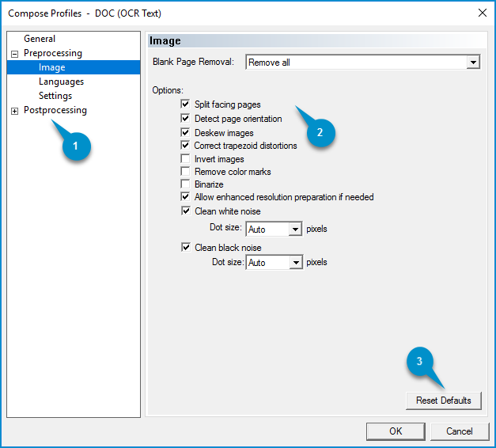Cancel the Compose Profiles dialog
Screen dimensions: 496x448
(x=460, y=431)
